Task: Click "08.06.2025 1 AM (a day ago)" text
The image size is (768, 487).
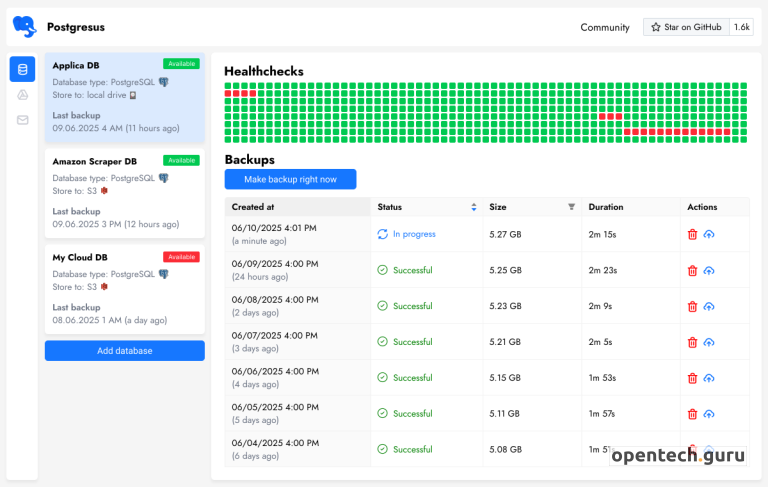Action: (x=110, y=320)
